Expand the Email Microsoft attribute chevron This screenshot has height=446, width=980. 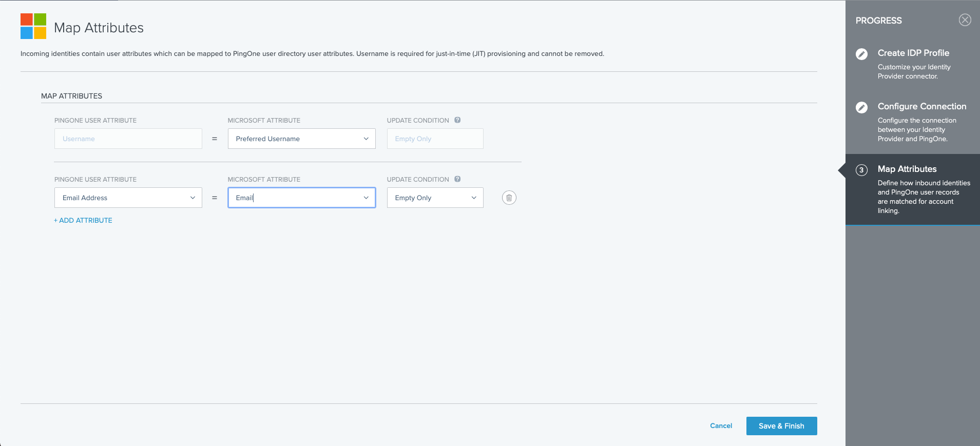coord(366,198)
